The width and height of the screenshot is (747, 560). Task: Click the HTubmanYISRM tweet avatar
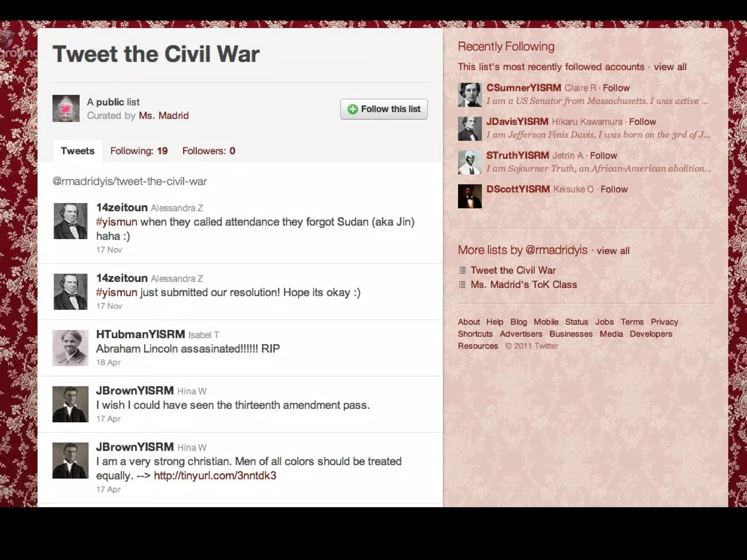70,348
